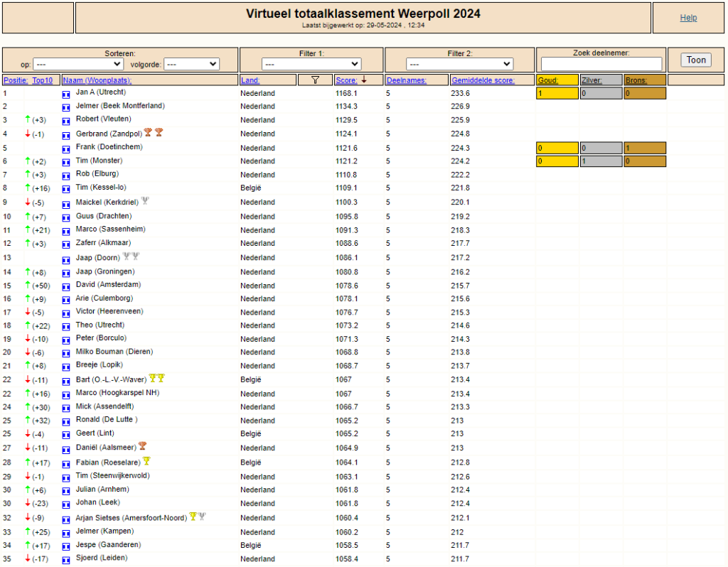
Task: Sort by Gemiddelde score column header
Action: (483, 80)
